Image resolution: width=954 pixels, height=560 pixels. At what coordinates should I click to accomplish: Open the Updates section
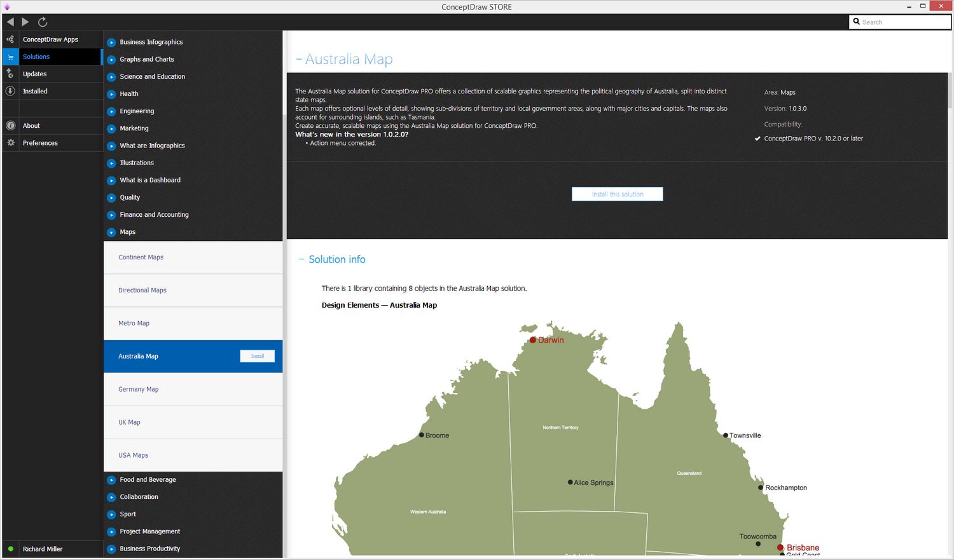click(x=34, y=74)
